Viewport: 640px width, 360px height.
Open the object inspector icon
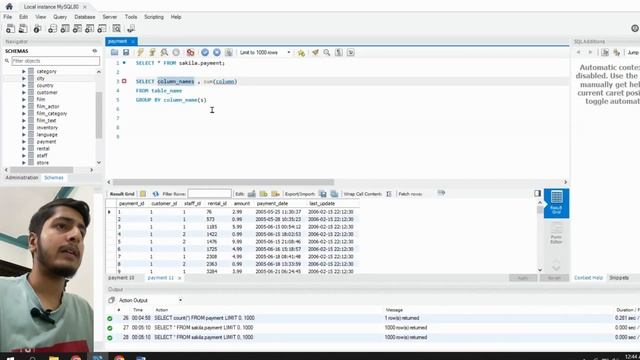click(37, 29)
